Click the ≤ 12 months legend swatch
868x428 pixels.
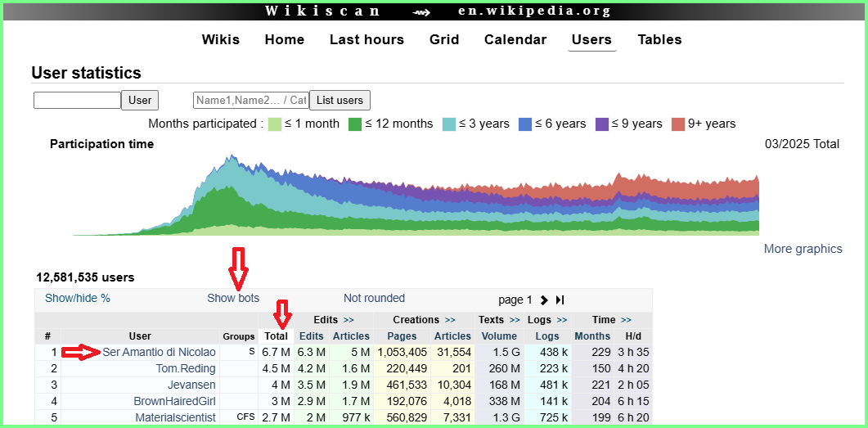(355, 124)
